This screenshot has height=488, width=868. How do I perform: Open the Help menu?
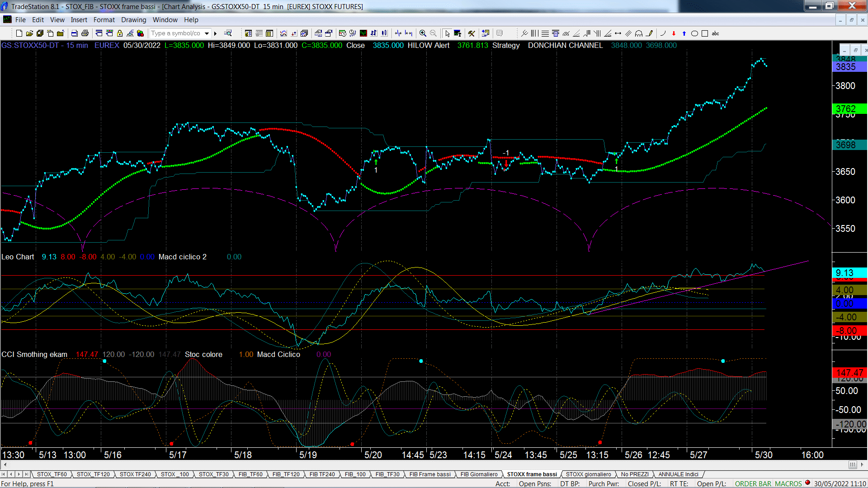click(191, 20)
